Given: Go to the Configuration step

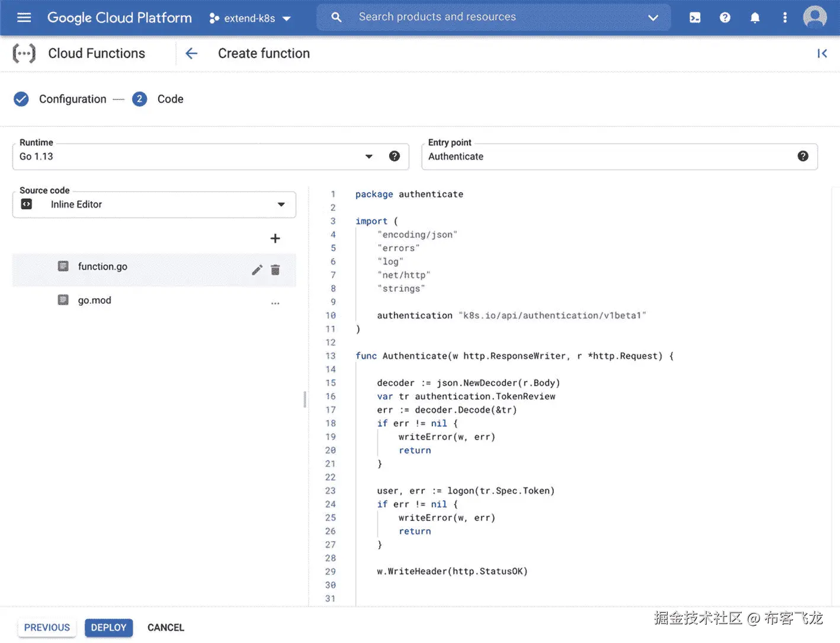Looking at the screenshot, I should (60, 99).
